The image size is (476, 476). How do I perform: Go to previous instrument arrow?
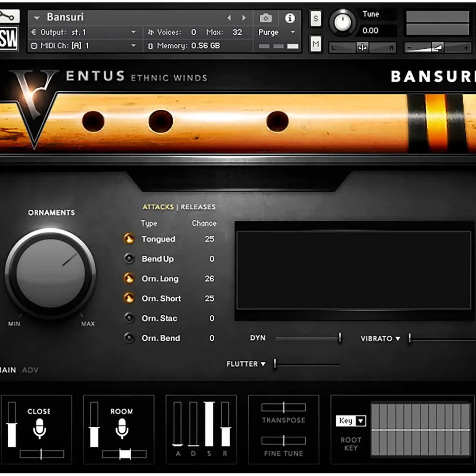tap(229, 18)
